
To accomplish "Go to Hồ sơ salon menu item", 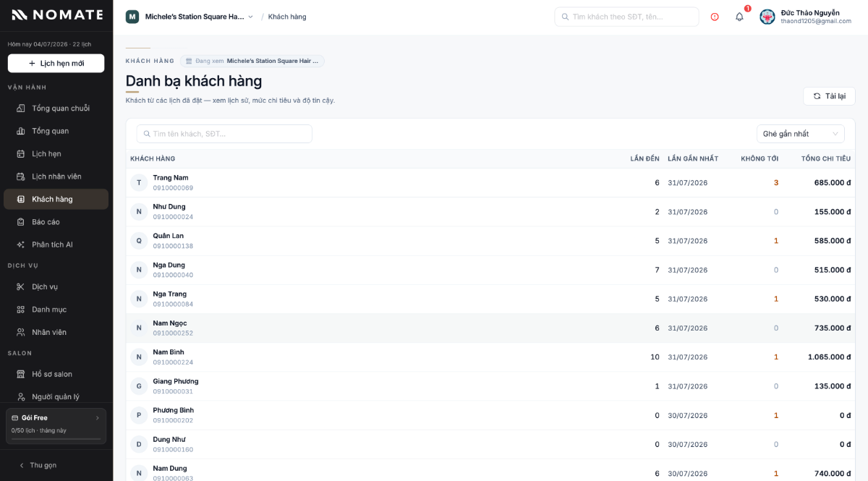I will point(56,374).
